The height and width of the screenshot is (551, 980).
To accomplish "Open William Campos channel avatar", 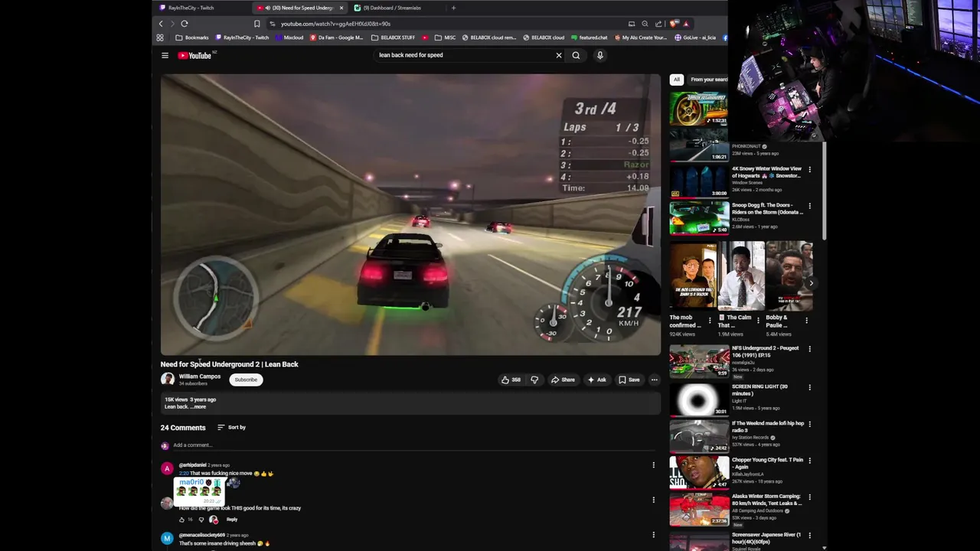I will (x=167, y=379).
